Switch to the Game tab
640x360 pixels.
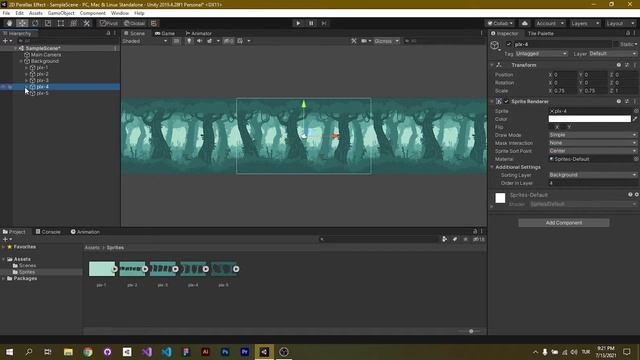pyautogui.click(x=165, y=33)
